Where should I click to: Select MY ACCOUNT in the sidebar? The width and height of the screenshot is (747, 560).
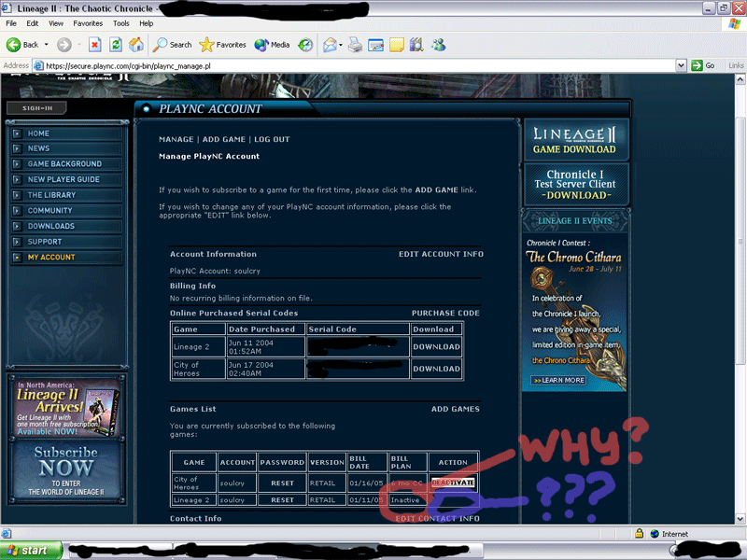(x=66, y=258)
